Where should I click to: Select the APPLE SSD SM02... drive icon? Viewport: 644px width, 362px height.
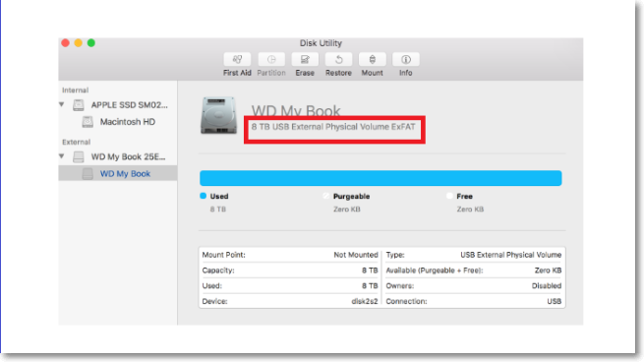[x=79, y=105]
